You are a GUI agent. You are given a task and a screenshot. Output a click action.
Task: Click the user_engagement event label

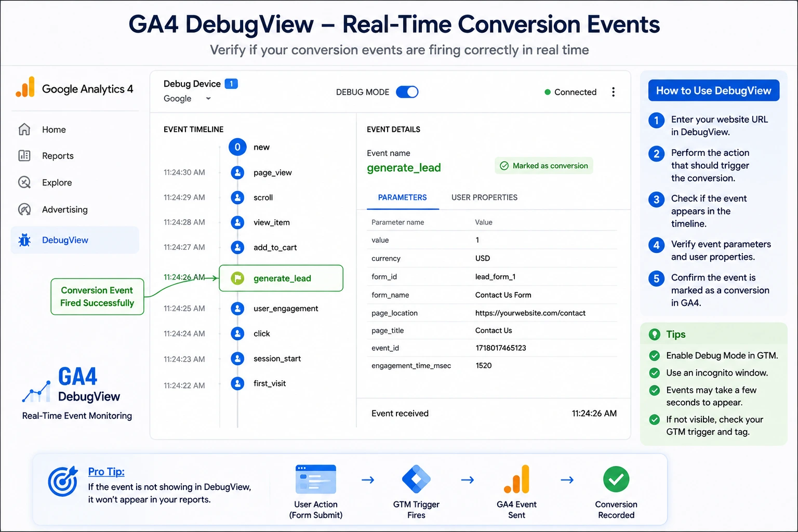(286, 309)
